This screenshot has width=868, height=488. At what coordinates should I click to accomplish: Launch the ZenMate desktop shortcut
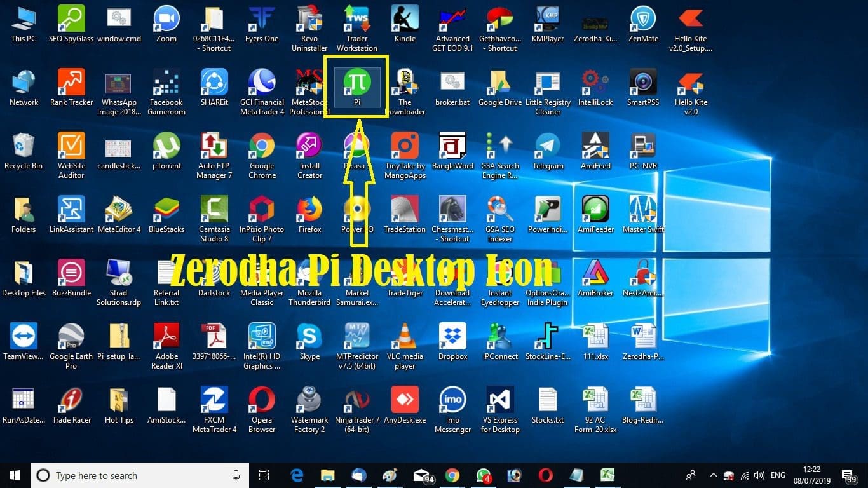click(x=643, y=24)
